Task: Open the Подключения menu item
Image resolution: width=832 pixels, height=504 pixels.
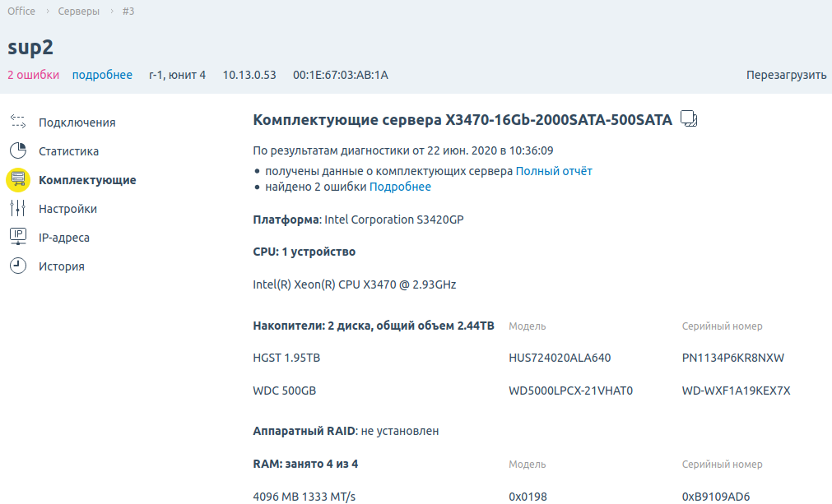Action: [x=77, y=123]
